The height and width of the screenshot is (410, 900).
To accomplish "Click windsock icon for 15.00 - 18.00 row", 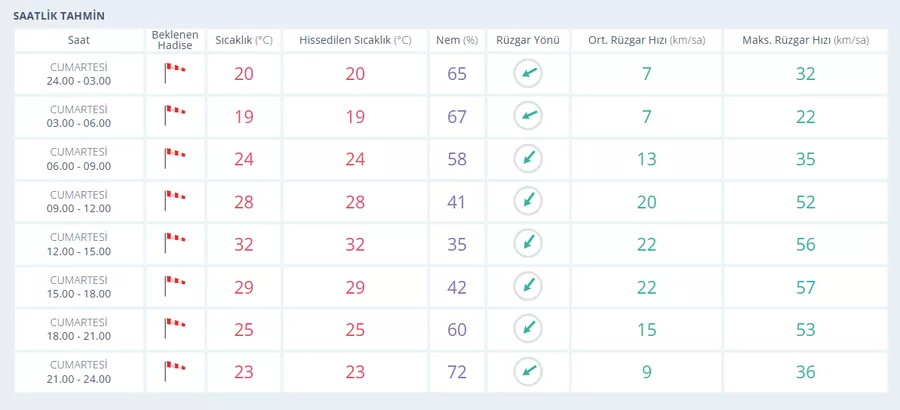I will [x=174, y=287].
